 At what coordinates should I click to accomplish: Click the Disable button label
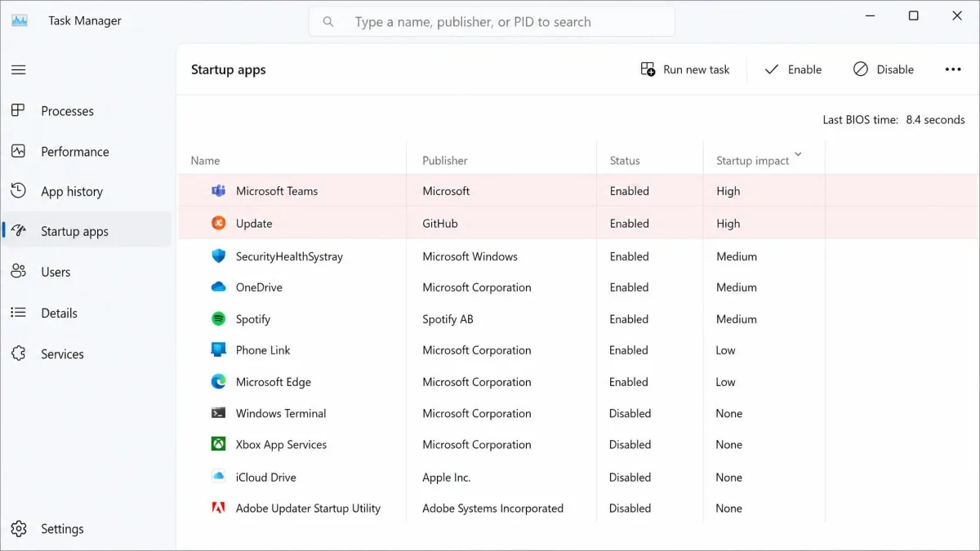pos(895,69)
